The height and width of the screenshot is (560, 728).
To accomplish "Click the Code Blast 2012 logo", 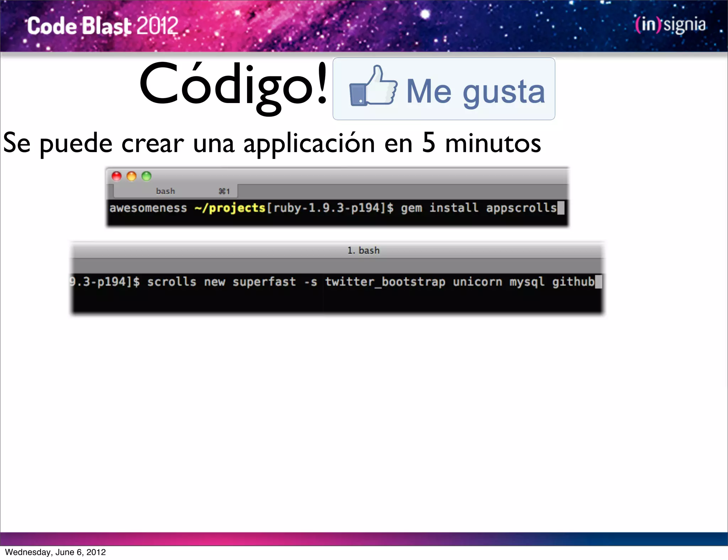I will click(x=103, y=26).
